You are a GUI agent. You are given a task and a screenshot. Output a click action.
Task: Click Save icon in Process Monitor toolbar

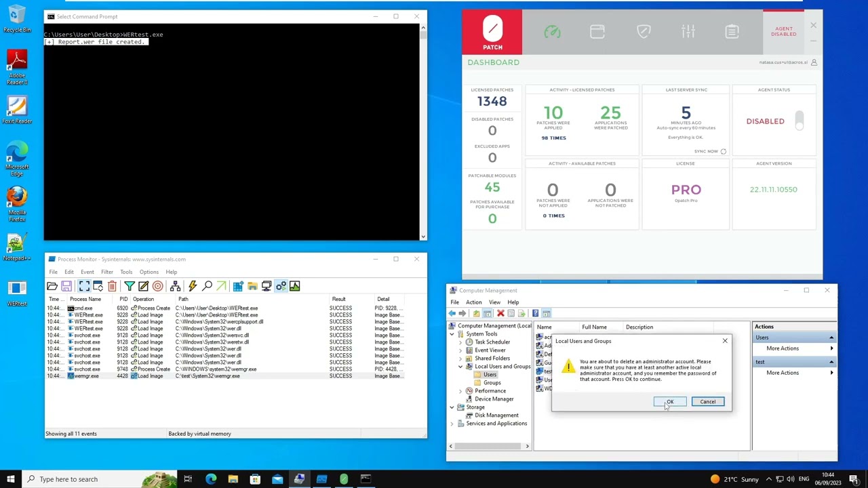66,286
